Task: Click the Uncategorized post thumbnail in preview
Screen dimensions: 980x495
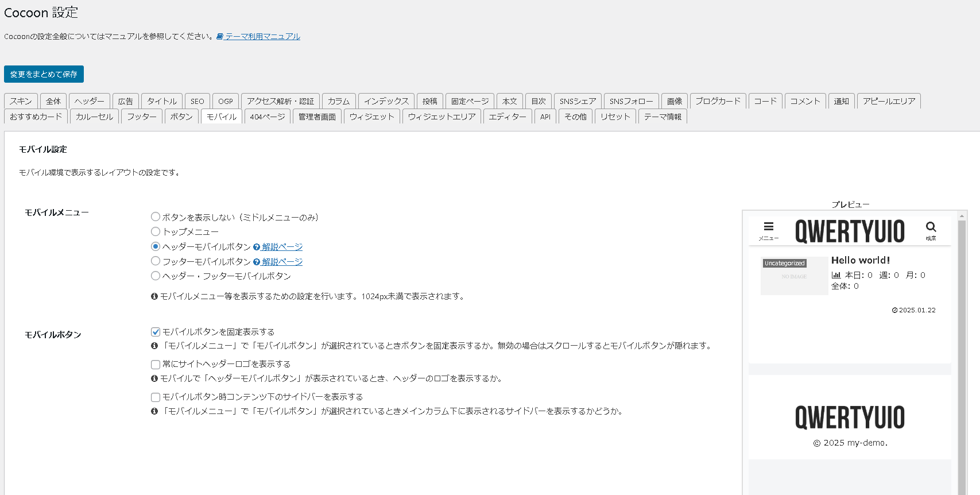Action: tap(794, 276)
